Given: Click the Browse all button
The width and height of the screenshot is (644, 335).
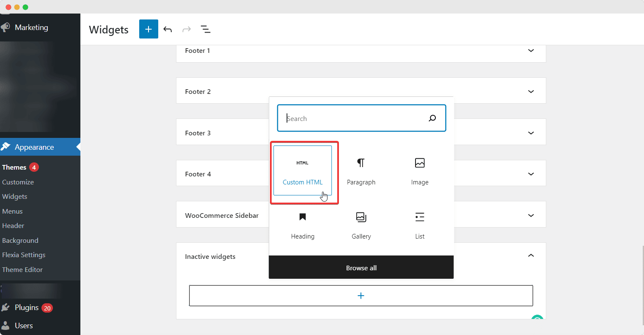Looking at the screenshot, I should click(361, 268).
